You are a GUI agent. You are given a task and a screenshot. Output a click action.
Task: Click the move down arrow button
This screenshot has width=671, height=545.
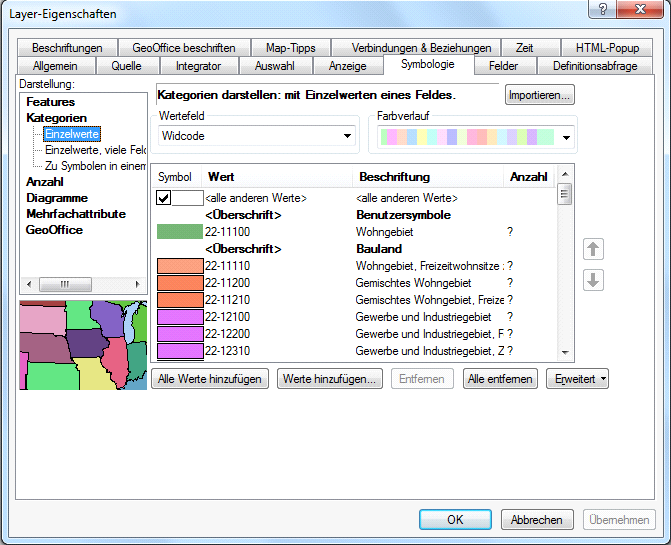coord(593,280)
